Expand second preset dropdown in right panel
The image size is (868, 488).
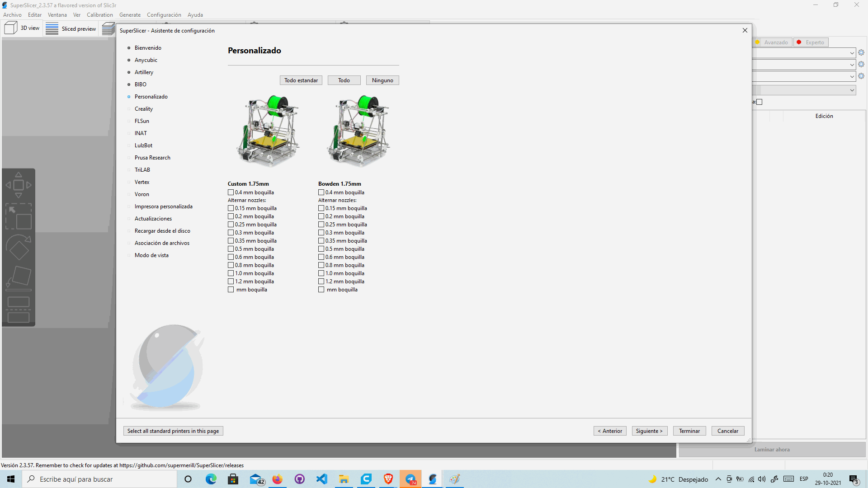pyautogui.click(x=852, y=65)
